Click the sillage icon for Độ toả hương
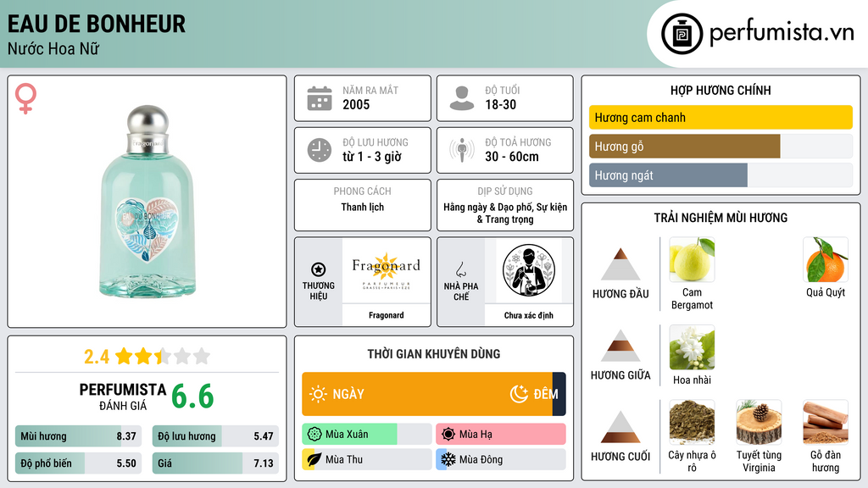 pos(462,150)
